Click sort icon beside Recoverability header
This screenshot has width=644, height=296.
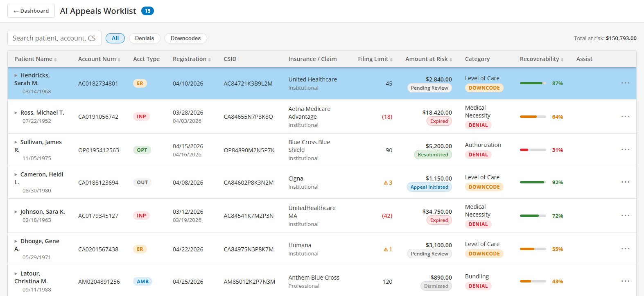pos(562,60)
